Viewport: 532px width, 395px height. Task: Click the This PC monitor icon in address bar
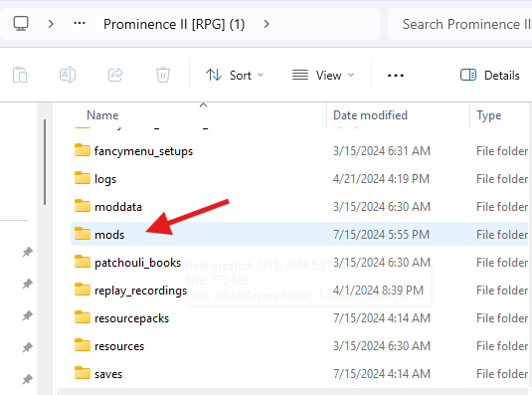point(21,24)
